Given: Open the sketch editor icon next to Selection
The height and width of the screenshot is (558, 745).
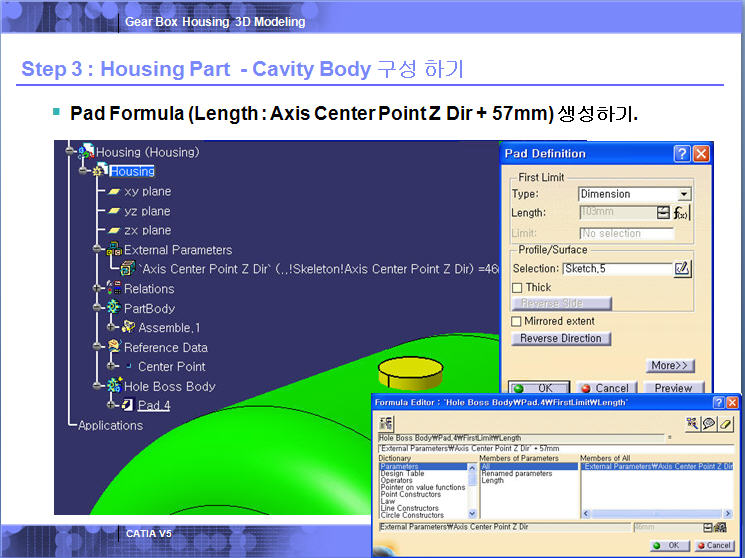Looking at the screenshot, I should [x=682, y=268].
